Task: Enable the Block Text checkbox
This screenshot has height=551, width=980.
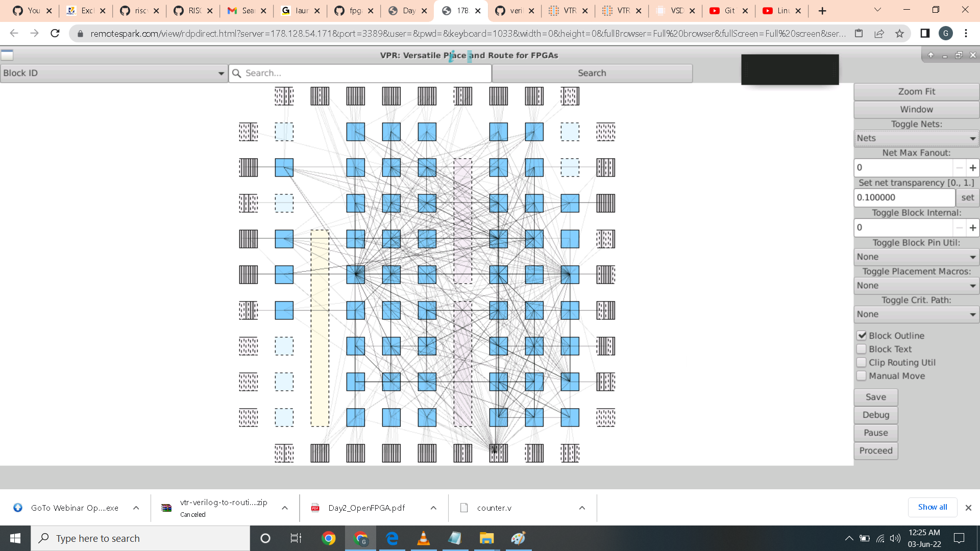Action: [x=862, y=349]
